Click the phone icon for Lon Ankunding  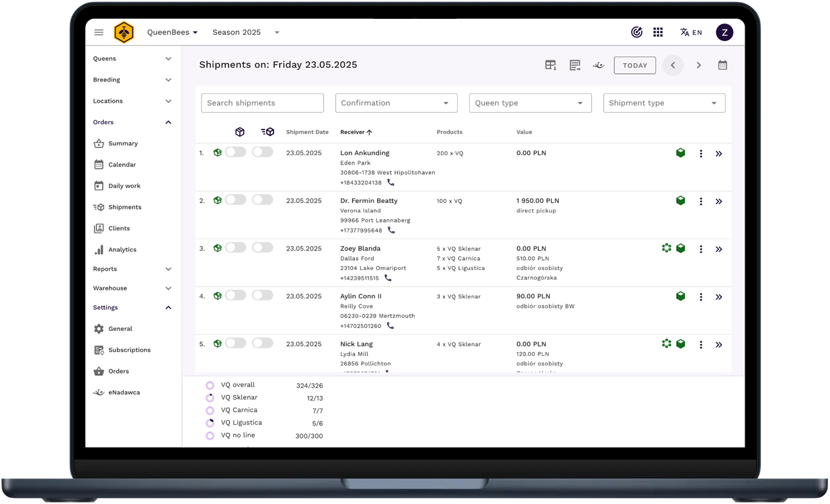[390, 182]
